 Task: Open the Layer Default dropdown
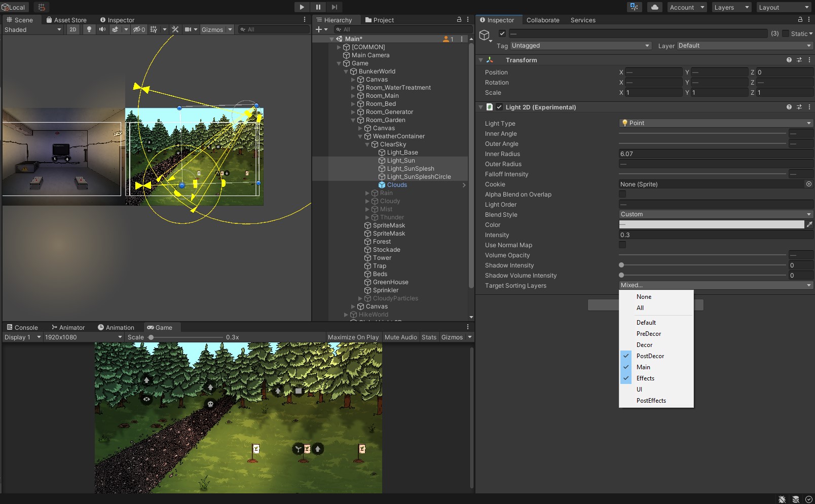pos(745,46)
